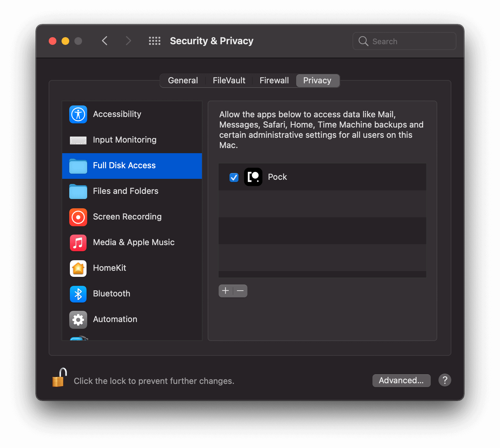Click the Automation gear icon
500x448 pixels.
tap(78, 319)
